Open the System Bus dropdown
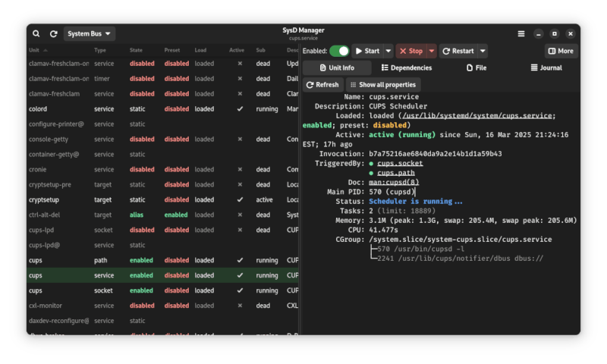Viewport: 607px width, 364px height. click(90, 34)
